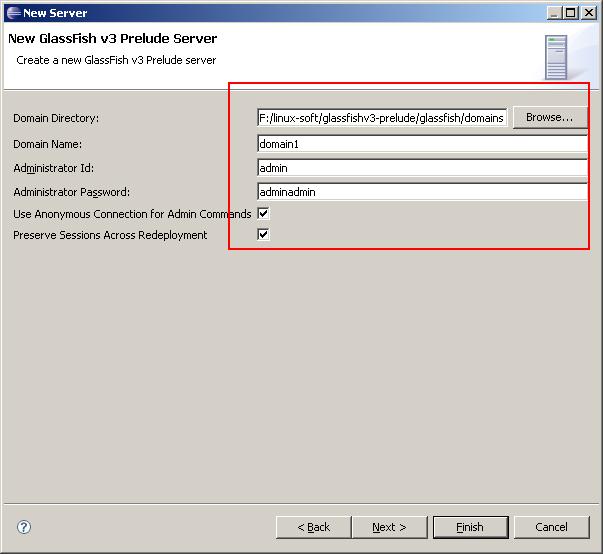Cancel the New Server wizard
The width and height of the screenshot is (603, 554).
[x=551, y=527]
